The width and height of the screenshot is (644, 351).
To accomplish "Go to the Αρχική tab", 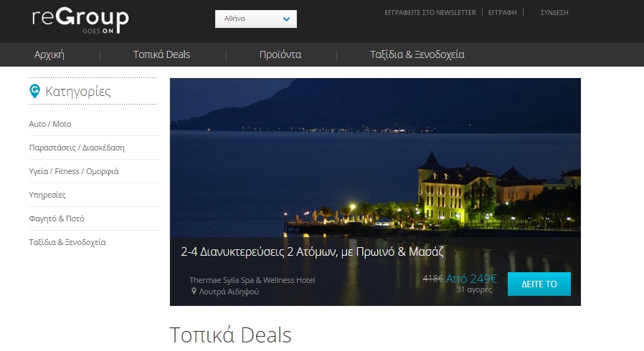I will (x=49, y=54).
